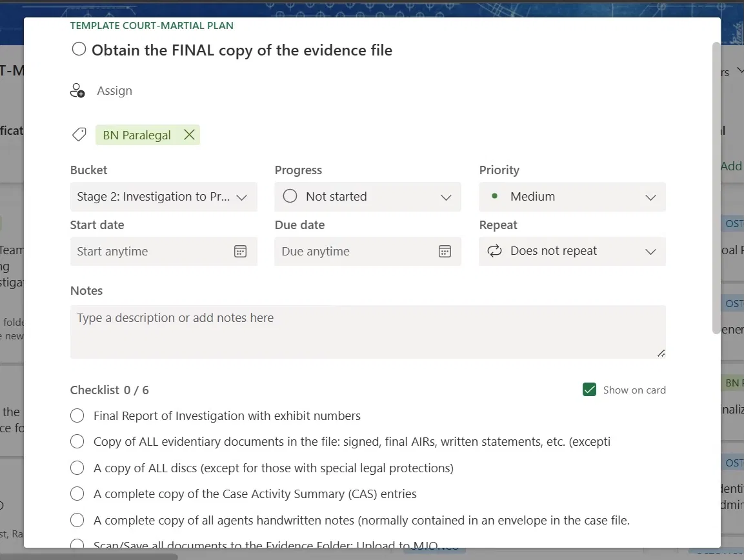744x560 pixels.
Task: Click the Checklist 0 / 6 heading
Action: pos(110,390)
